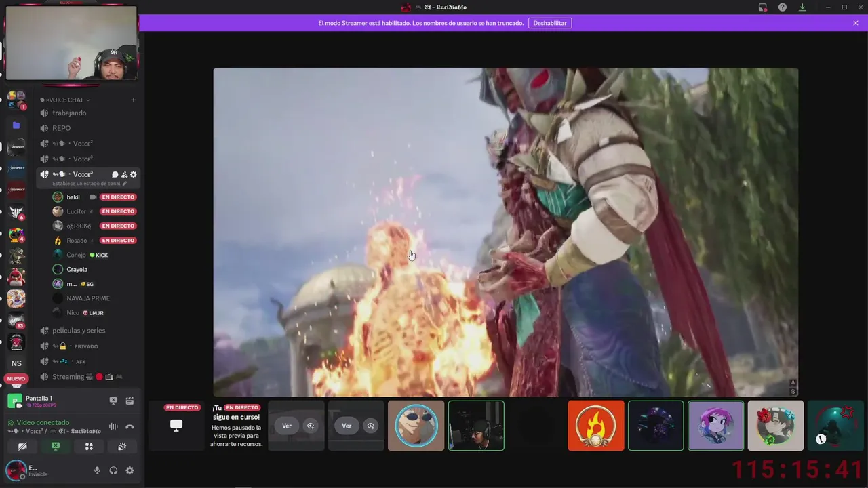The height and width of the screenshot is (488, 868).
Task: Click the green download update icon
Action: click(802, 7)
